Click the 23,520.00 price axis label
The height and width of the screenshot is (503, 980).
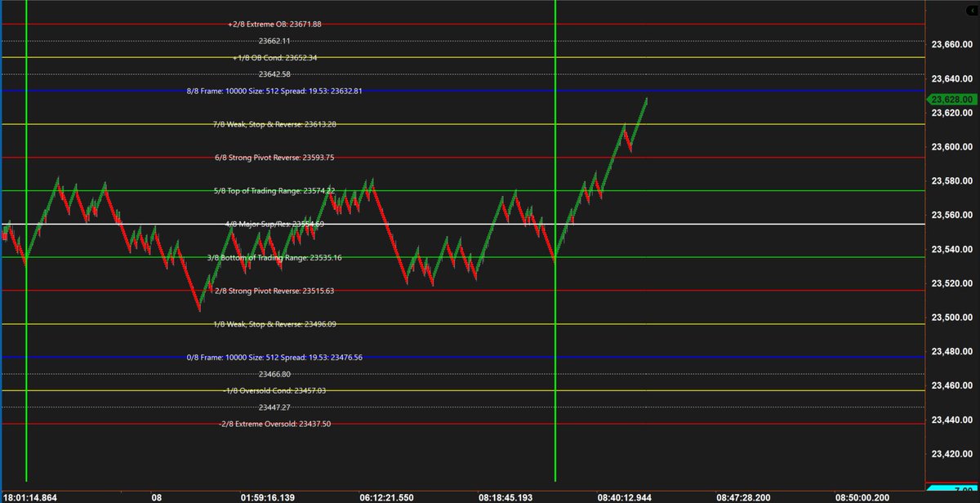point(951,283)
